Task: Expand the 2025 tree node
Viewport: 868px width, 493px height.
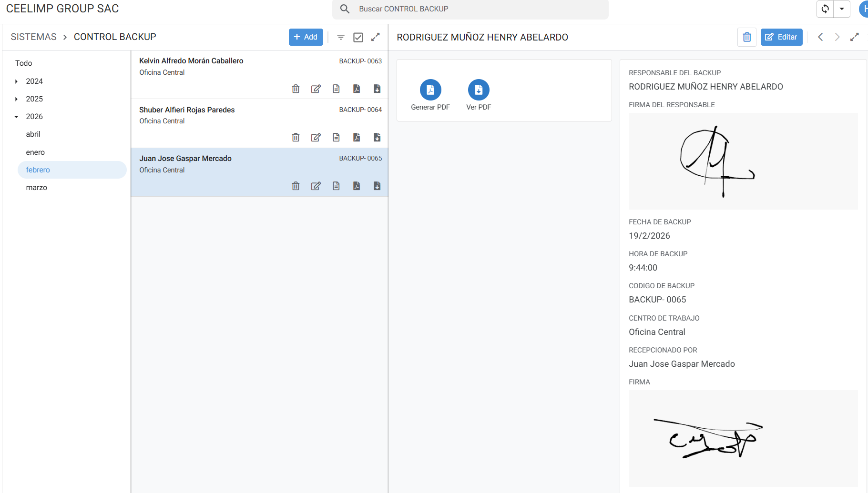Action: (16, 99)
